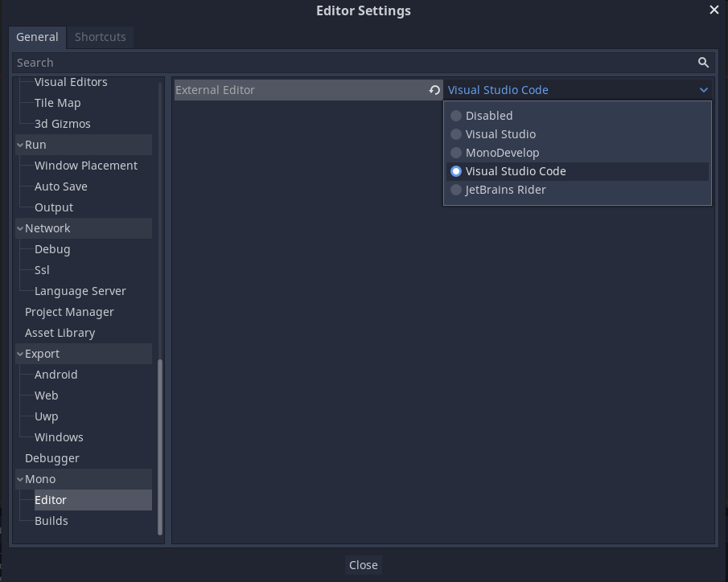Close the Editor Settings window with X
The image size is (728, 582).
(714, 10)
